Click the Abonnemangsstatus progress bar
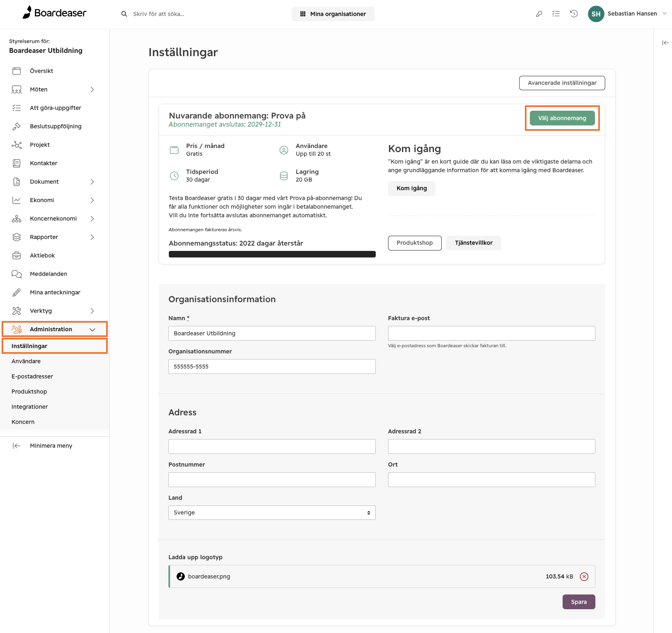 272,254
